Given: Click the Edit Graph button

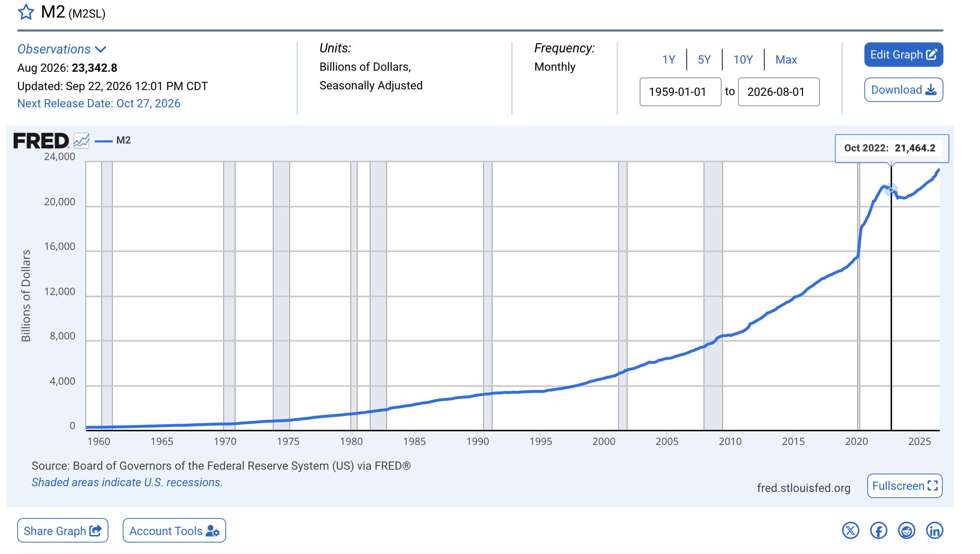Looking at the screenshot, I should pos(903,55).
